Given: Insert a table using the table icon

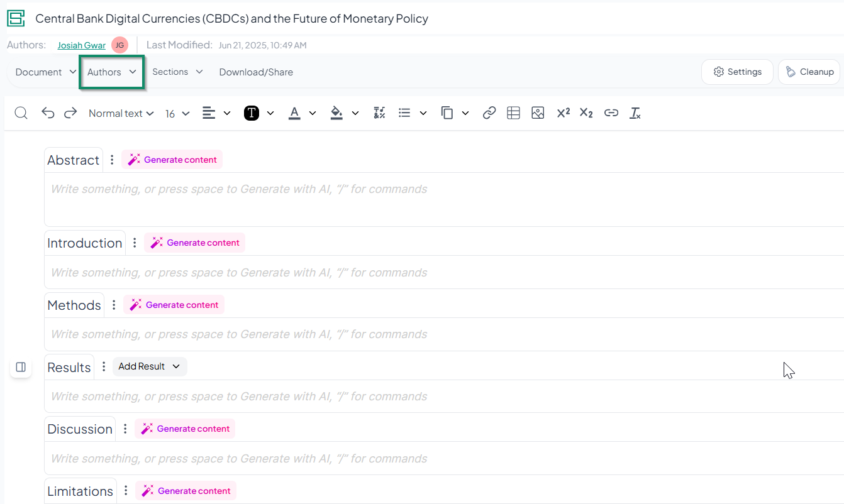Looking at the screenshot, I should pyautogui.click(x=513, y=113).
